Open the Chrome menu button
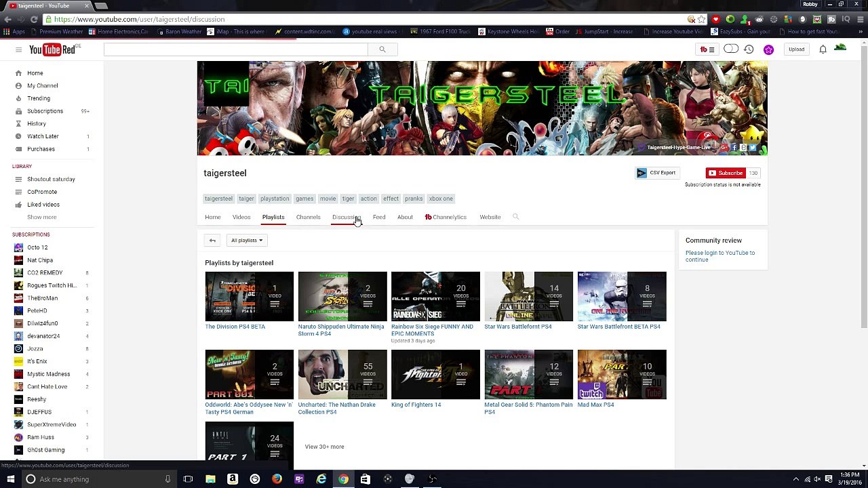868x488 pixels. (x=860, y=19)
